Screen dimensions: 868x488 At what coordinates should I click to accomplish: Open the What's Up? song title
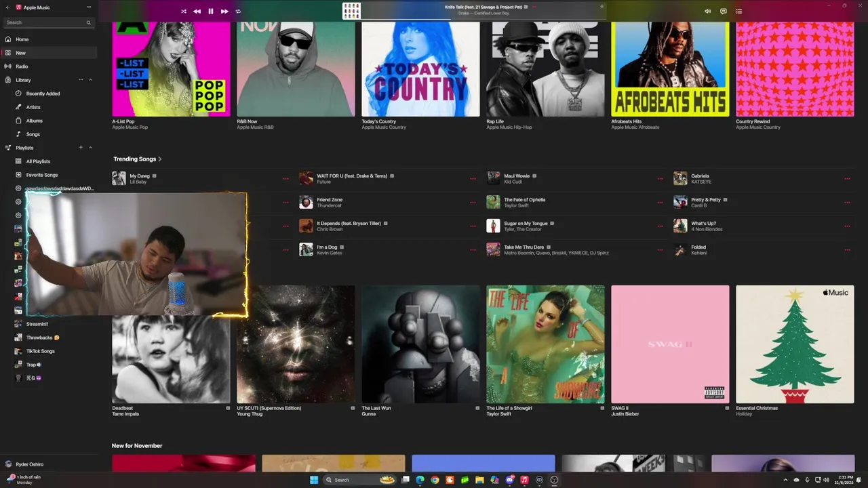click(x=703, y=224)
